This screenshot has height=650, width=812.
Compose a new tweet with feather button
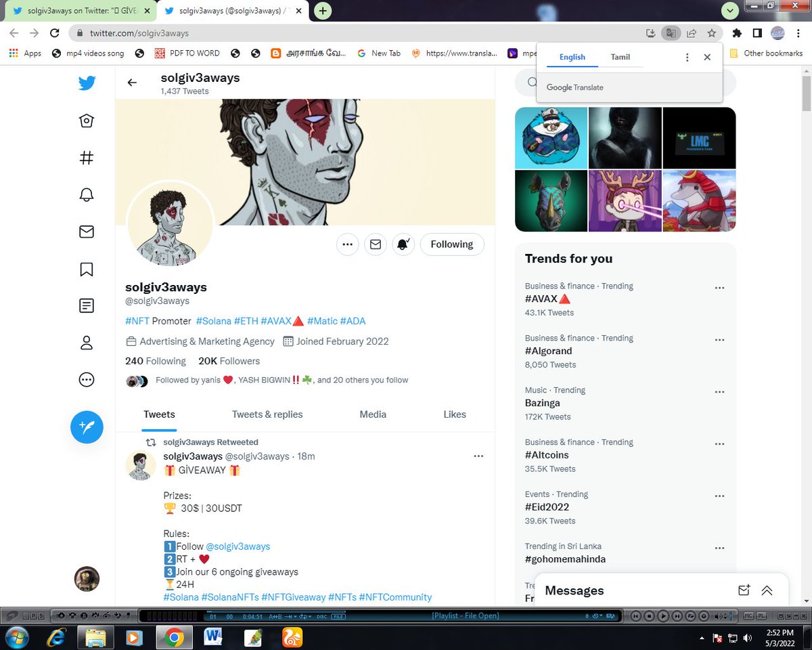(87, 427)
